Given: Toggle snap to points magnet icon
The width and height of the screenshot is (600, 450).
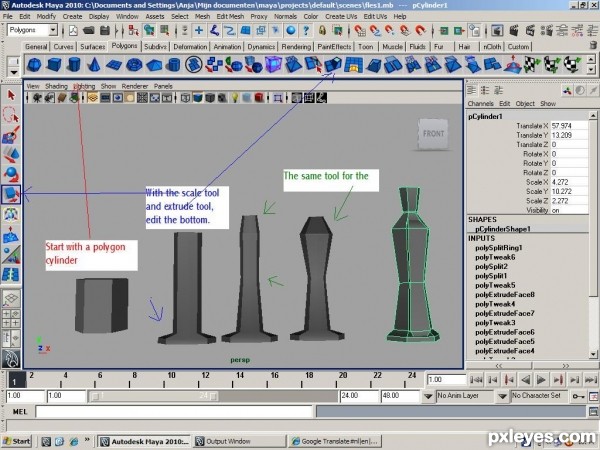Looking at the screenshot, I should click(390, 30).
